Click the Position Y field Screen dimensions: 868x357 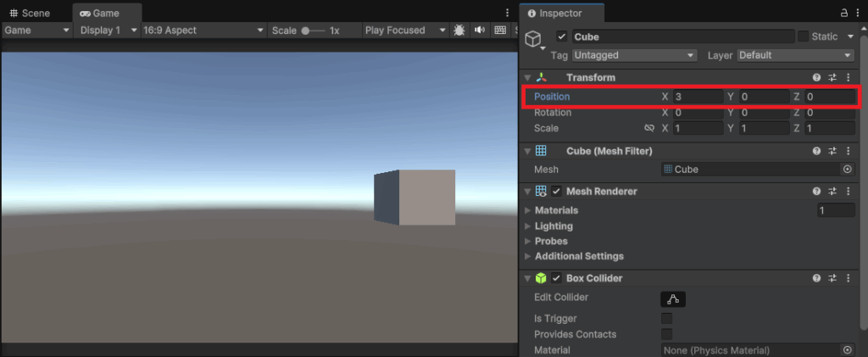pyautogui.click(x=765, y=97)
